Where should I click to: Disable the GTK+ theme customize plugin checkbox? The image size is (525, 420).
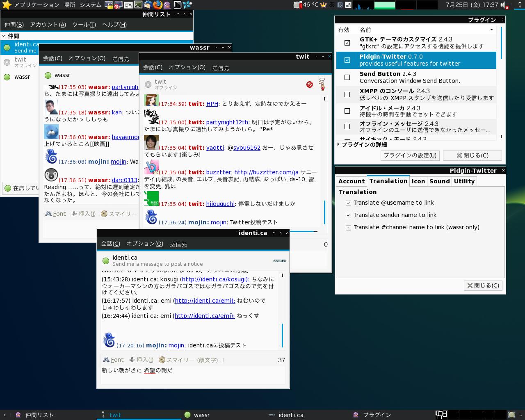[347, 43]
